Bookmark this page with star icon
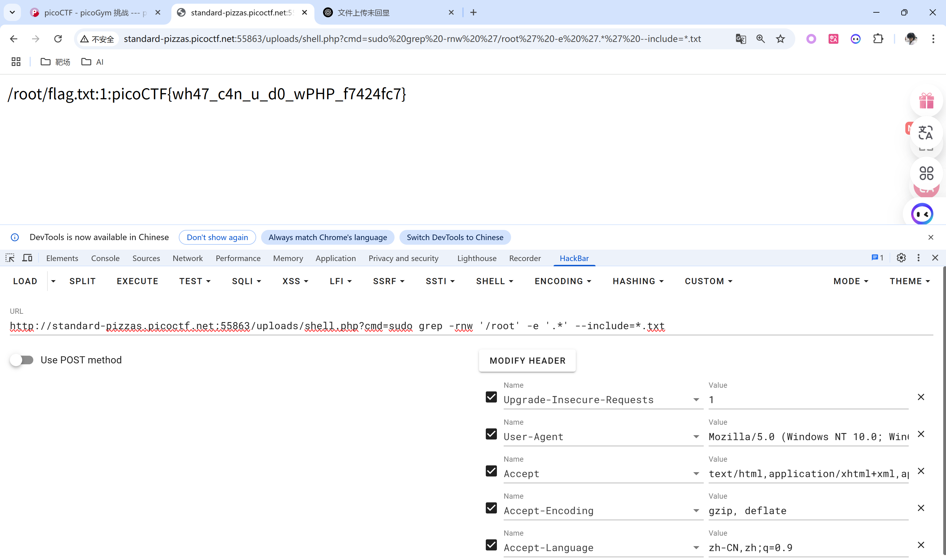Image resolution: width=946 pixels, height=560 pixels. click(x=780, y=39)
